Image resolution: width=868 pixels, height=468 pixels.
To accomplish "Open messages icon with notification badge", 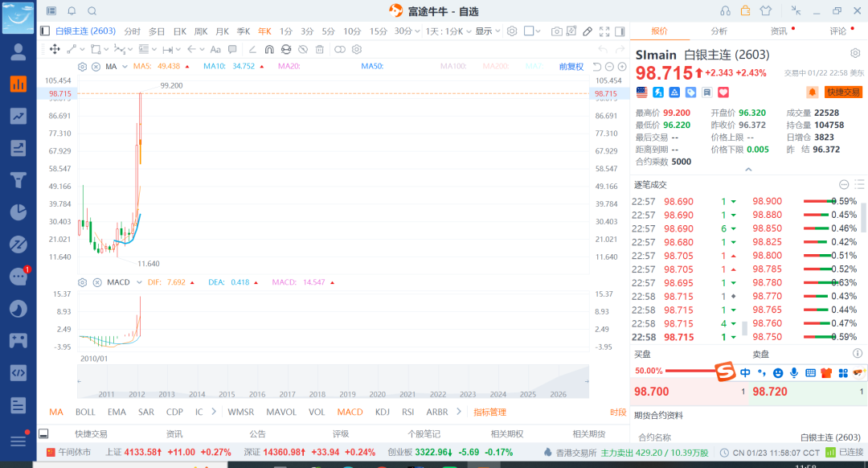I will (18, 277).
